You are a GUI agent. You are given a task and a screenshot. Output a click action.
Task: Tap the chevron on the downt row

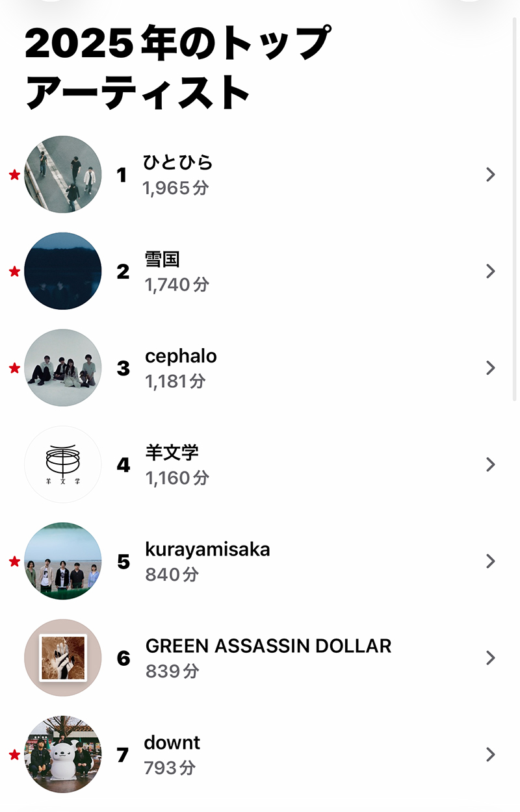coord(491,754)
